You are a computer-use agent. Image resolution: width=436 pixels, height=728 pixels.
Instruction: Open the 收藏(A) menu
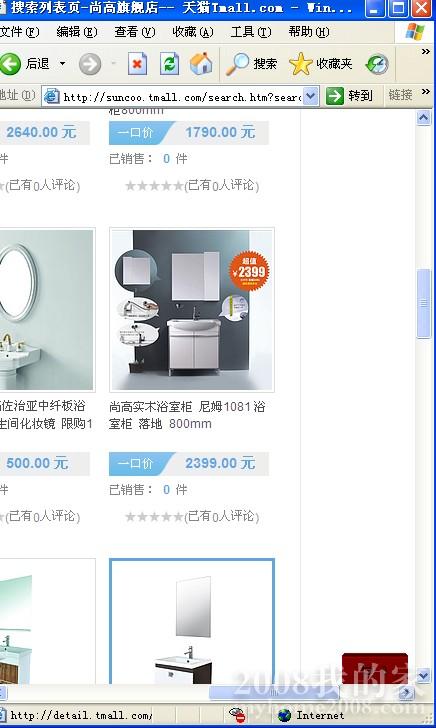click(193, 32)
